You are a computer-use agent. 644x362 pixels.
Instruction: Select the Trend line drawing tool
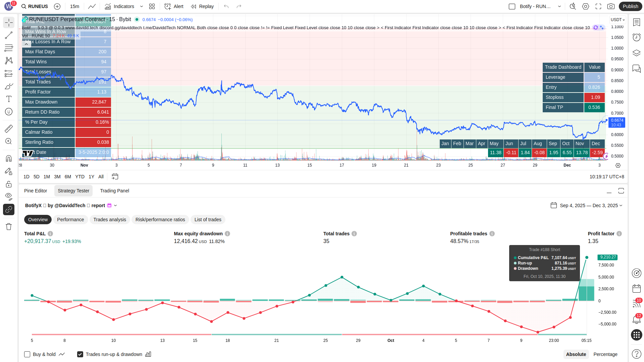coord(9,35)
